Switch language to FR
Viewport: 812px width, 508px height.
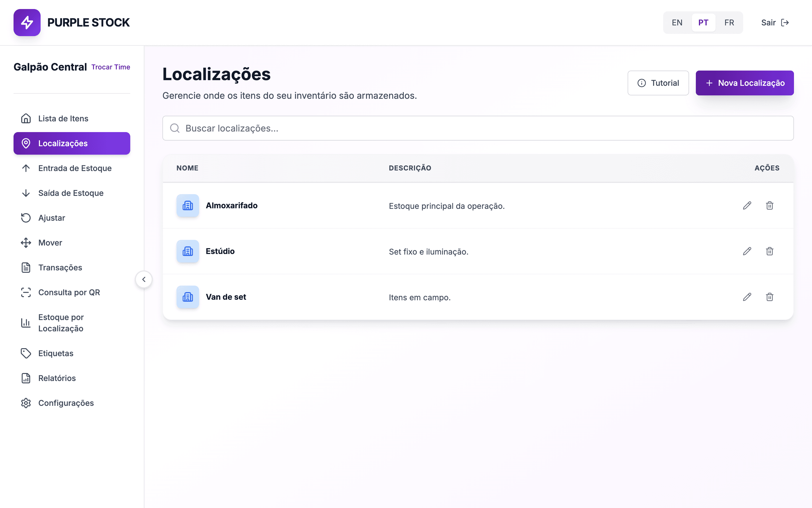[729, 23]
